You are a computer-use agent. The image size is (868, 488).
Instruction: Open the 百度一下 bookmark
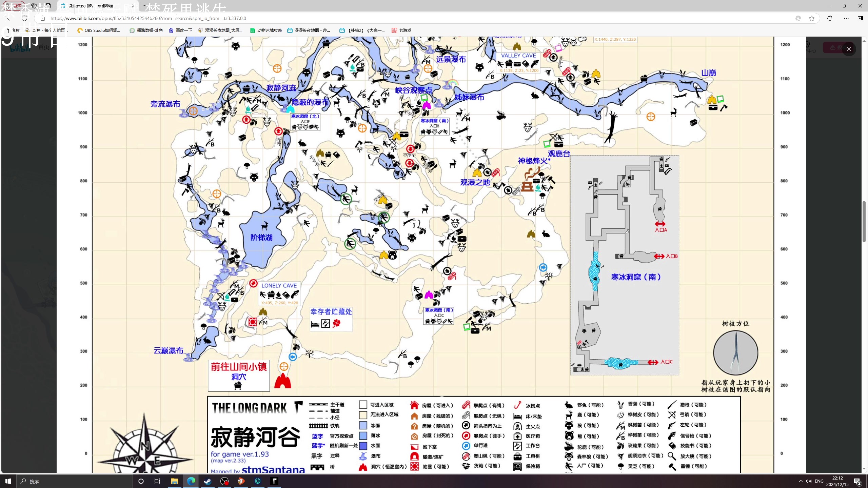coord(180,30)
